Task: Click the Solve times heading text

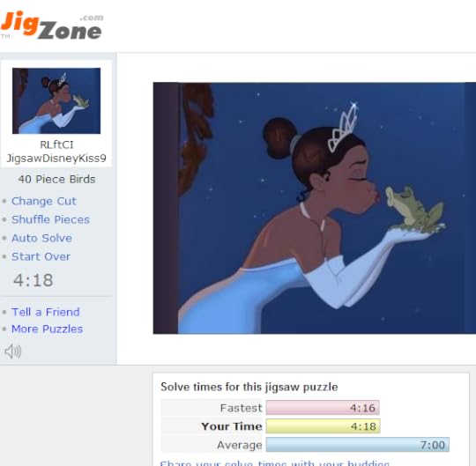Action: (249, 387)
